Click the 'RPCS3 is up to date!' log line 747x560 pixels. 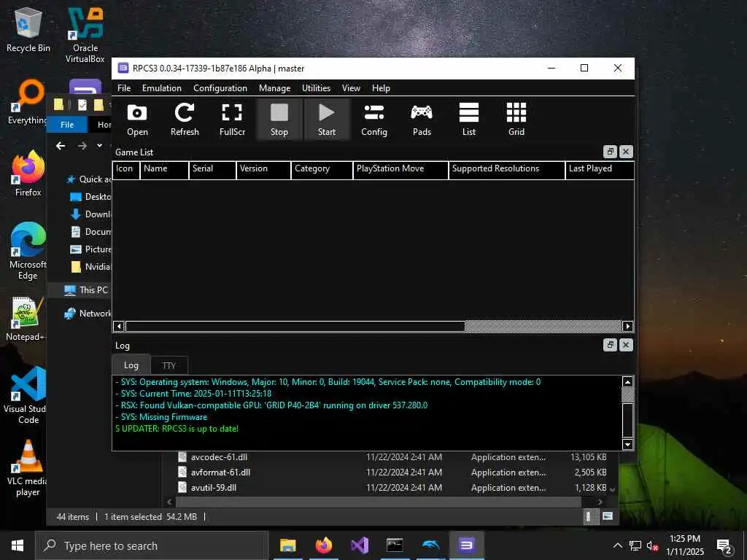(177, 429)
